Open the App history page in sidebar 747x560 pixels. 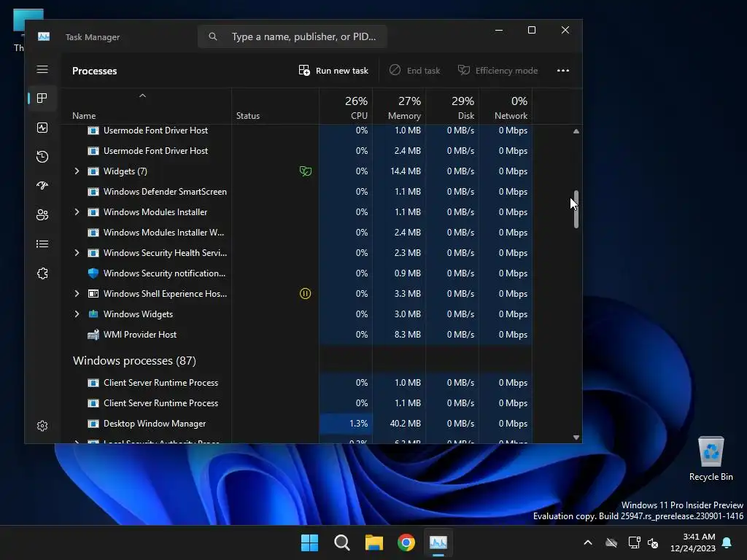(42, 157)
